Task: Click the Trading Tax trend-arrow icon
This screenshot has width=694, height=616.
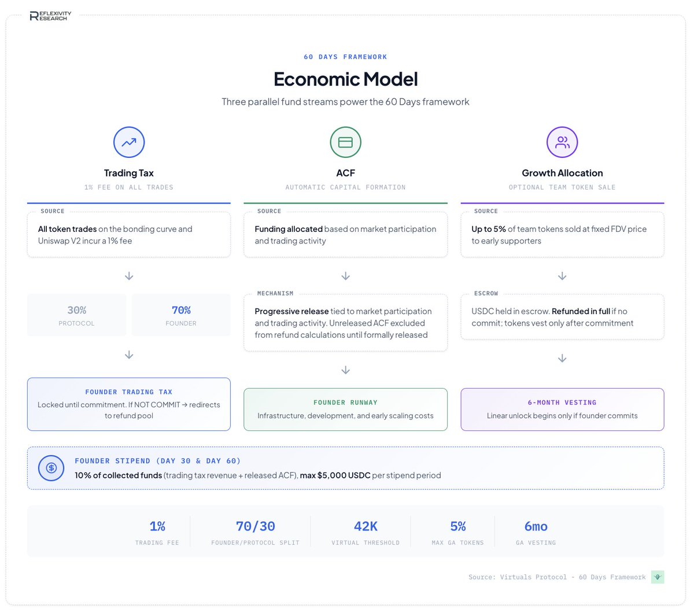Action: click(x=129, y=142)
